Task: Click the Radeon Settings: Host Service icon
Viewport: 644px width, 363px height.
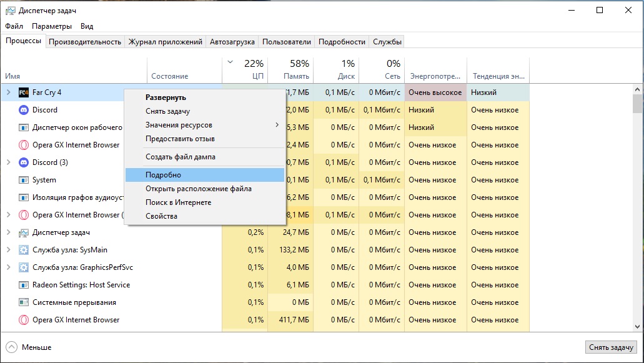Action: click(24, 285)
